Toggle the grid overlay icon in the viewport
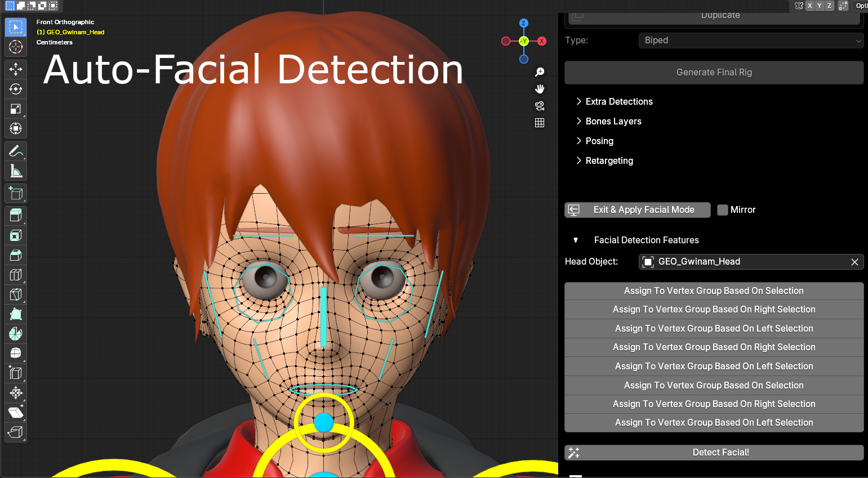Viewport: 868px width, 478px height. (539, 122)
